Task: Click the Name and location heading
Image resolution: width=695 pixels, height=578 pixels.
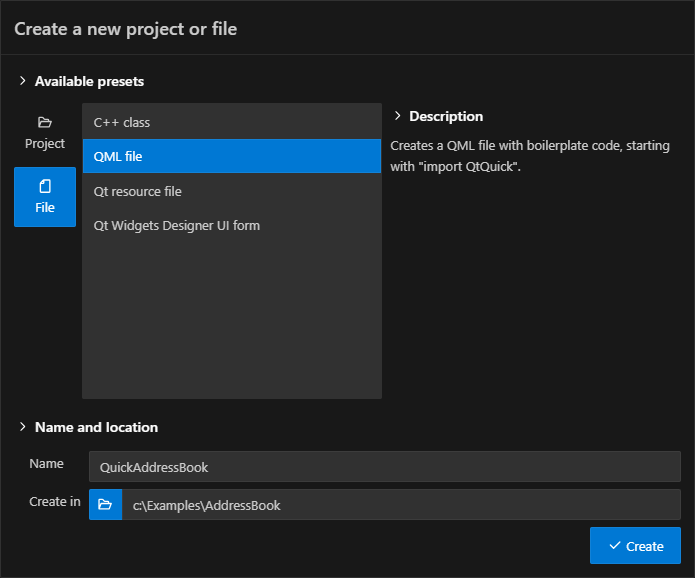Action: point(96,427)
